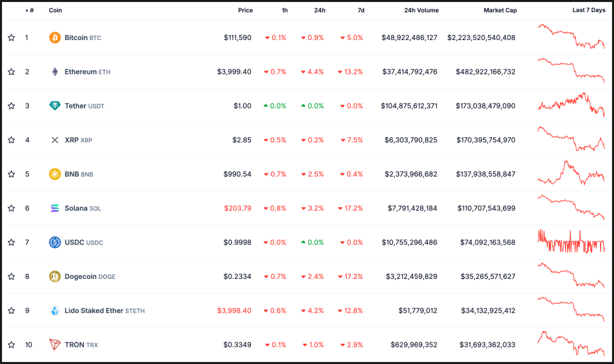
Task: Click the Last 7 Days column header
Action: pyautogui.click(x=589, y=10)
